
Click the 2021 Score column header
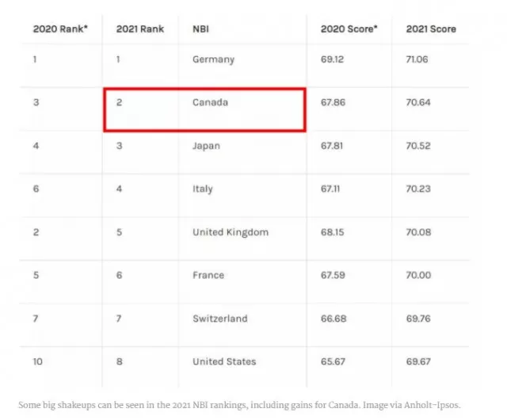click(x=431, y=29)
